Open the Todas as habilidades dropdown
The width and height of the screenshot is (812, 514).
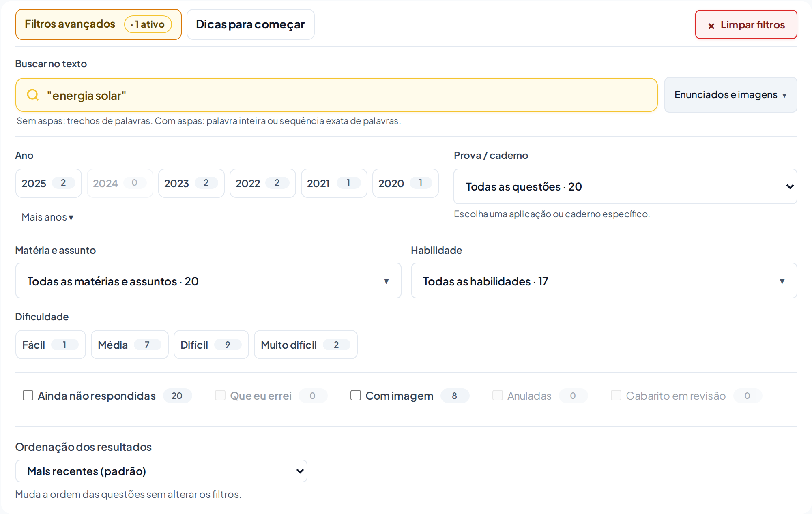pyautogui.click(x=604, y=281)
